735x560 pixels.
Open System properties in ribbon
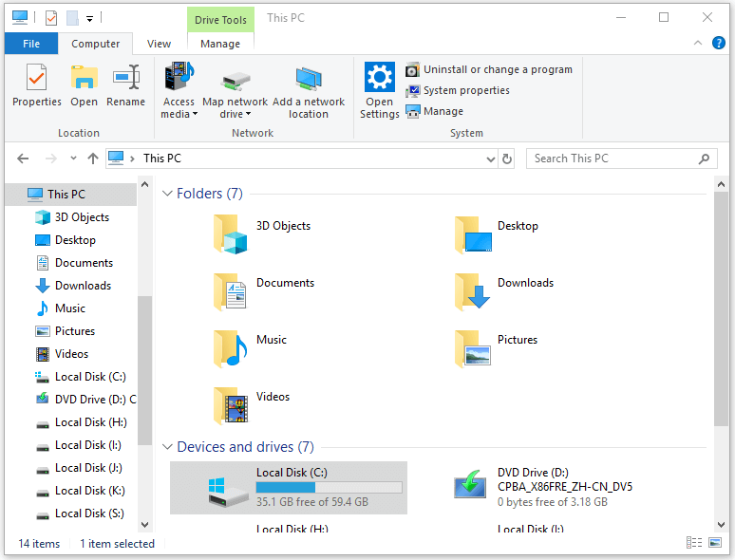(x=458, y=90)
